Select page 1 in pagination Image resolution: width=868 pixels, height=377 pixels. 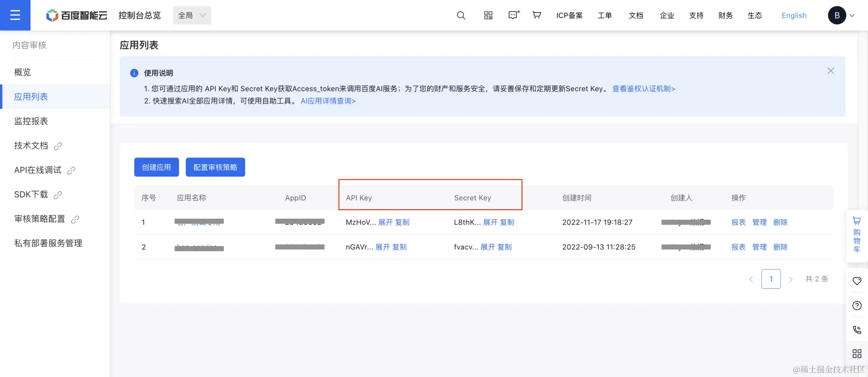(771, 279)
